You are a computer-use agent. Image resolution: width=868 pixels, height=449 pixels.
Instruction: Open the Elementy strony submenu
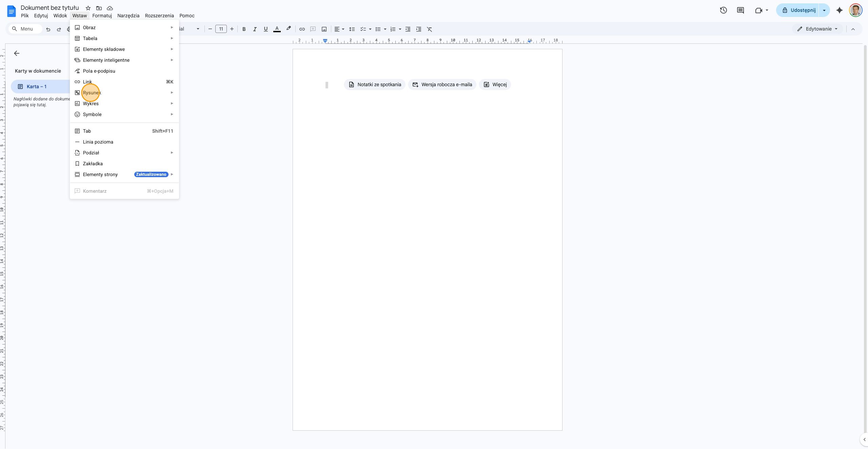tap(124, 174)
